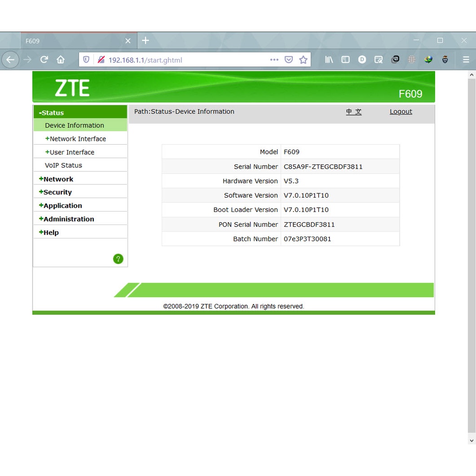Bookmark this page with star icon

303,59
